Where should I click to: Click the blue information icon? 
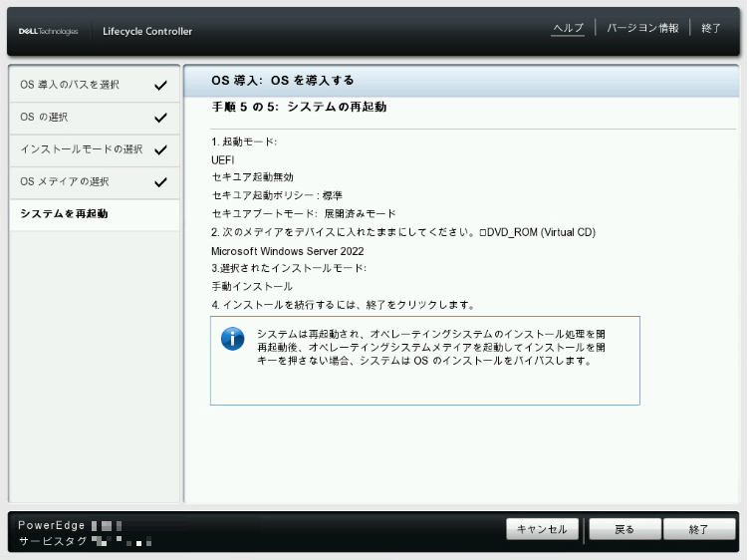click(x=233, y=340)
